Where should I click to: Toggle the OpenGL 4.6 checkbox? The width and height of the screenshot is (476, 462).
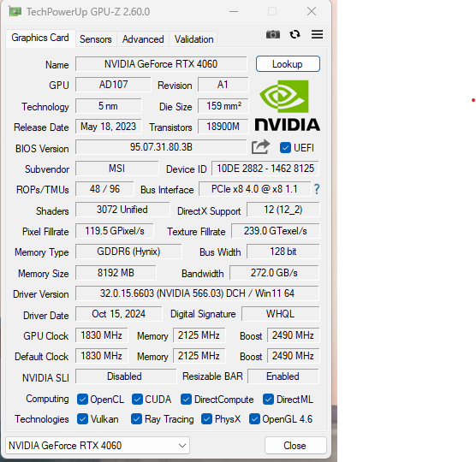pos(254,419)
